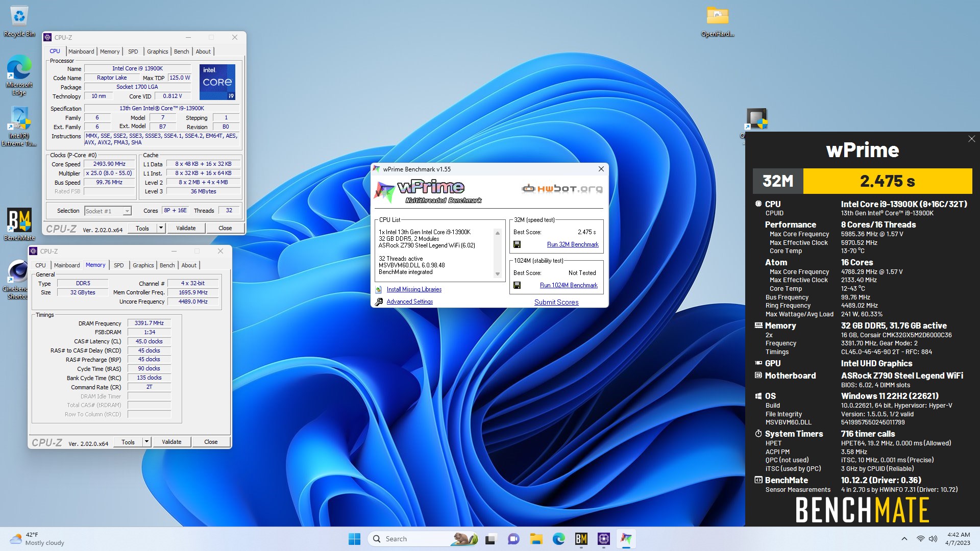The height and width of the screenshot is (551, 980).
Task: Click Run 32M Benchmark link
Action: [573, 244]
